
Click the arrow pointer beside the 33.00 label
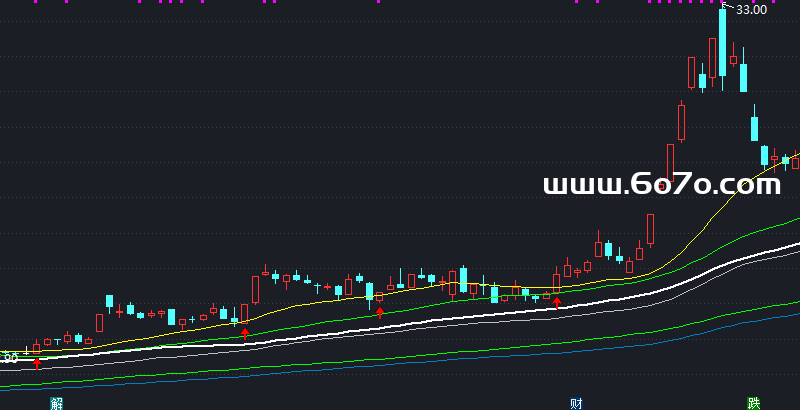point(727,7)
